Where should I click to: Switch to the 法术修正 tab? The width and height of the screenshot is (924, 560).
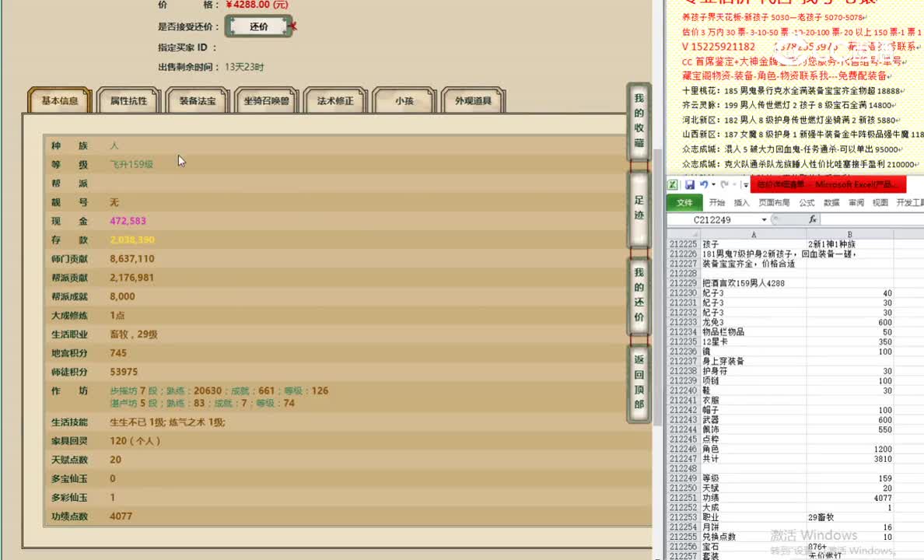point(335,101)
